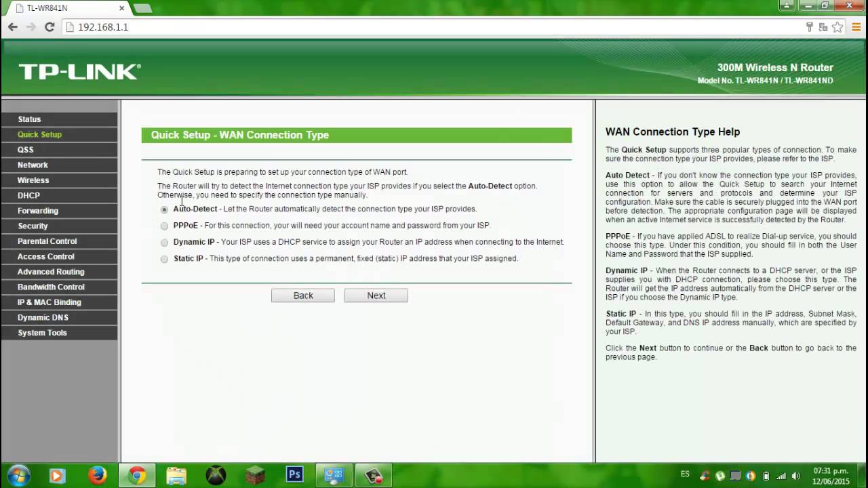The image size is (868, 488).
Task: Open the Dynamic DNS page
Action: point(59,317)
